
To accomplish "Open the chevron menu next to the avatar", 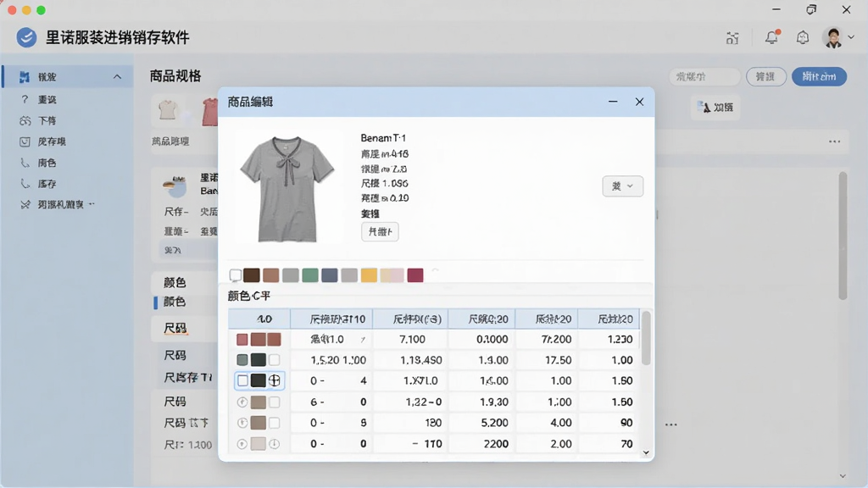I will (851, 37).
